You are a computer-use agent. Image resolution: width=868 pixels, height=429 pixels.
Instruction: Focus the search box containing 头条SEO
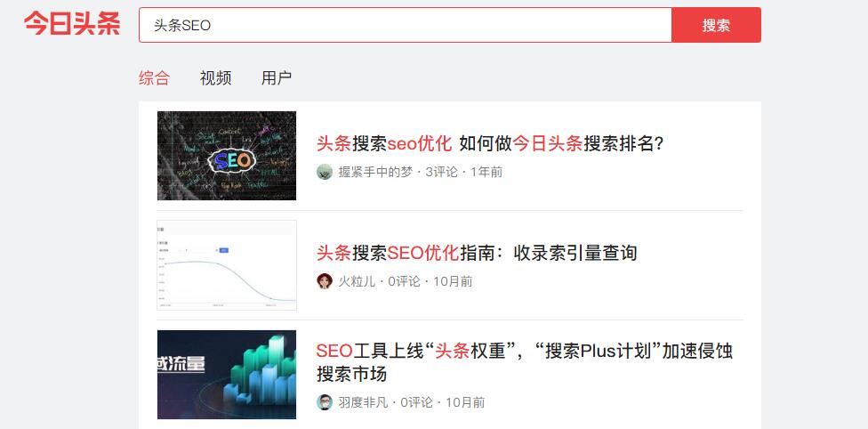point(405,25)
